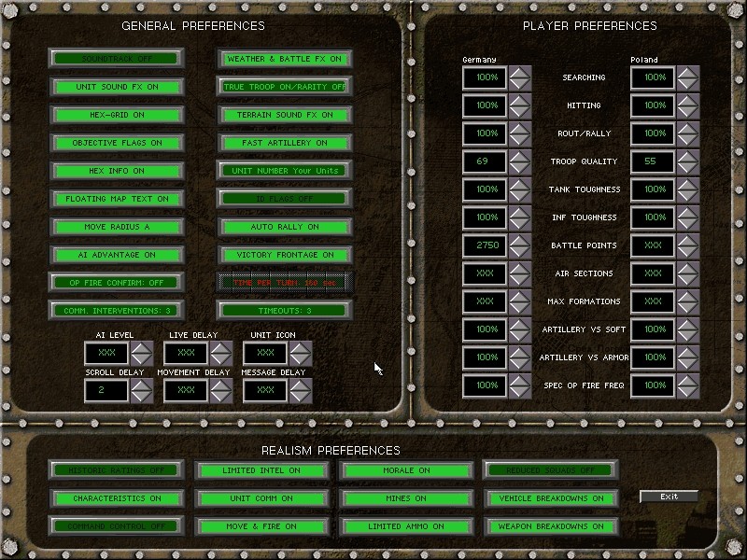This screenshot has height=560, width=747.
Task: Click the Exit button
Action: pyautogui.click(x=669, y=497)
